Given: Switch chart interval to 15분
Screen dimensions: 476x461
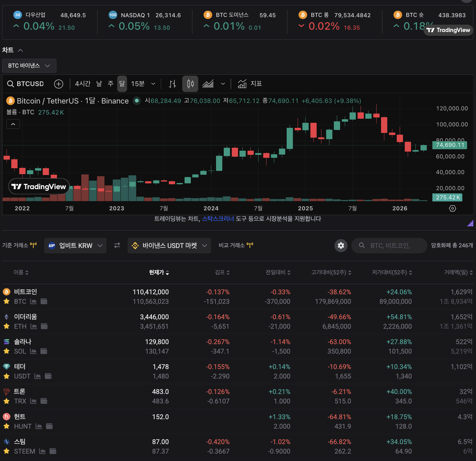Looking at the screenshot, I should pyautogui.click(x=138, y=84).
